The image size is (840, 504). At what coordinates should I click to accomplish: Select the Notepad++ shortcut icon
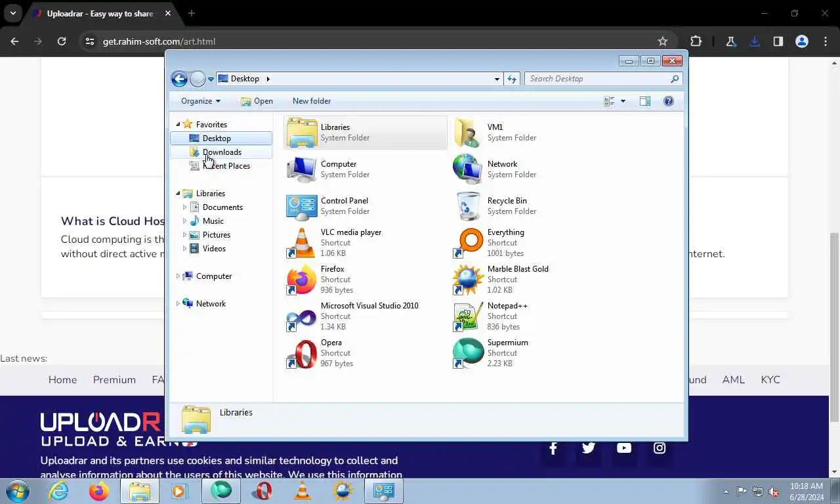pyautogui.click(x=467, y=316)
